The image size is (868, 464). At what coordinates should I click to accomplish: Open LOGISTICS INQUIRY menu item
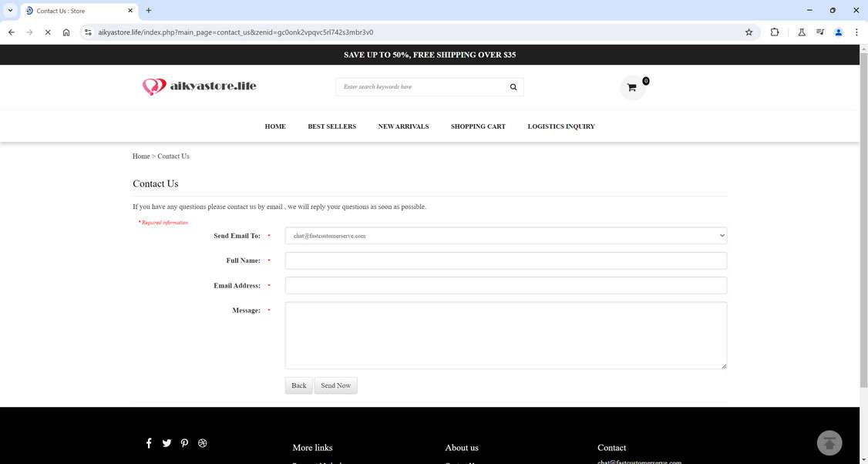[561, 126]
